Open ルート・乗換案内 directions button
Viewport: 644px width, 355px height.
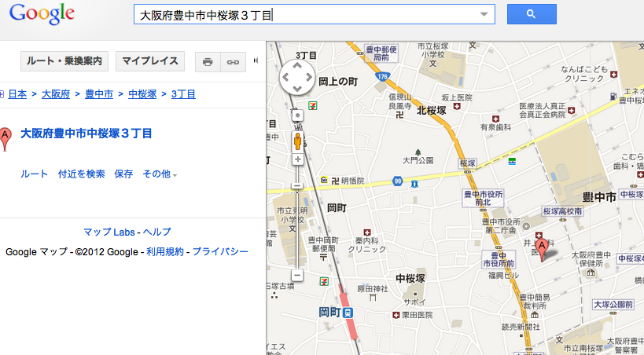coord(64,61)
